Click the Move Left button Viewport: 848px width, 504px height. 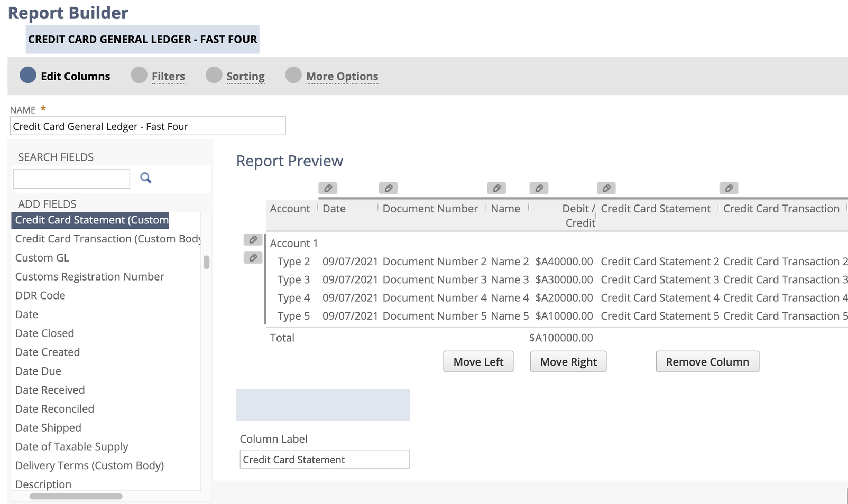coord(478,361)
